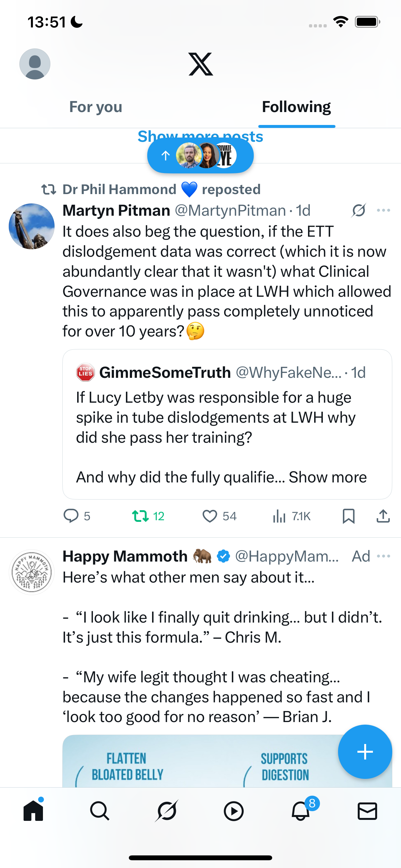401x868 pixels.
Task: Open the video tab play icon
Action: tap(233, 811)
